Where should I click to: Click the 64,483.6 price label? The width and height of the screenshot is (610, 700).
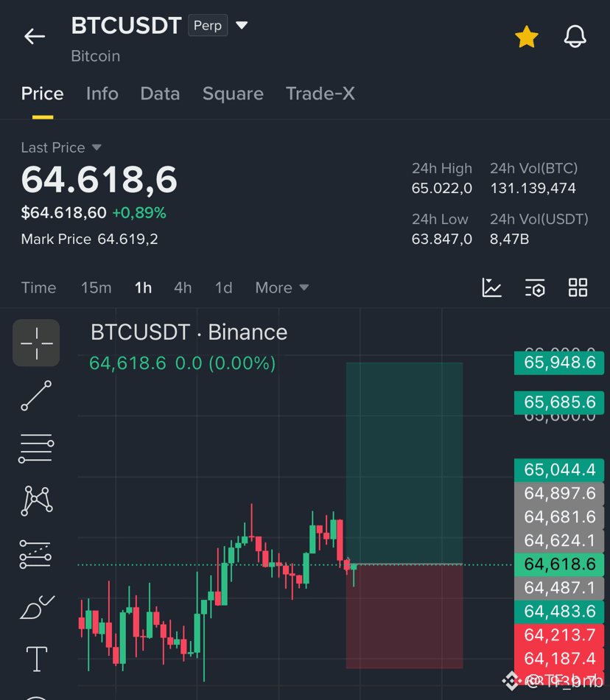click(x=559, y=612)
